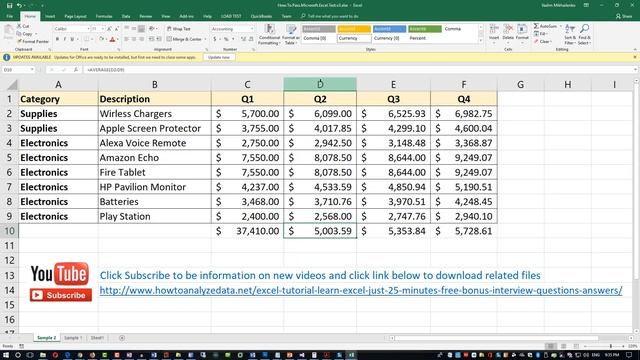Open Format as Table gallery
The width and height of the screenshot is (640, 360).
point(291,35)
